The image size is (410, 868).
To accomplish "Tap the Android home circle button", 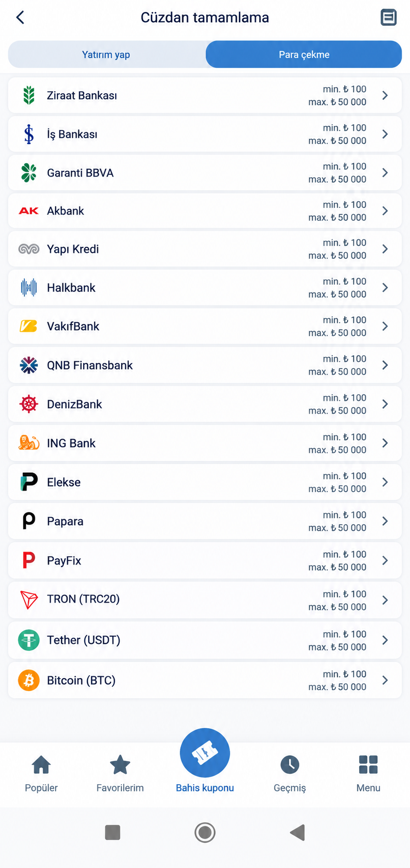I will coord(205,832).
